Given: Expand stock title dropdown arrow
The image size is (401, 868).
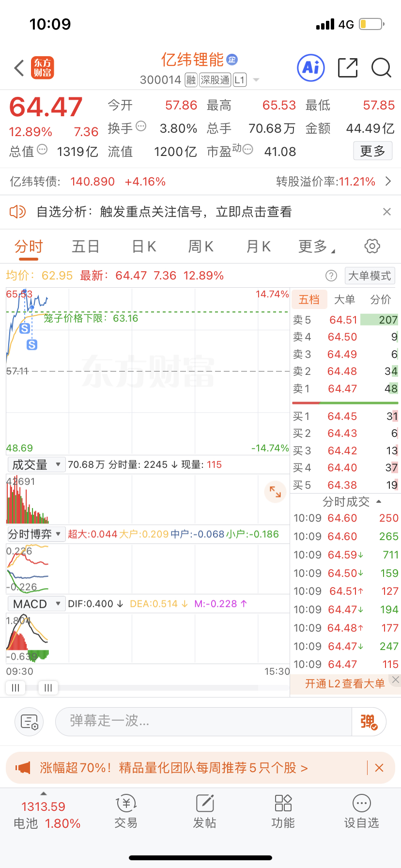Looking at the screenshot, I should 256,80.
